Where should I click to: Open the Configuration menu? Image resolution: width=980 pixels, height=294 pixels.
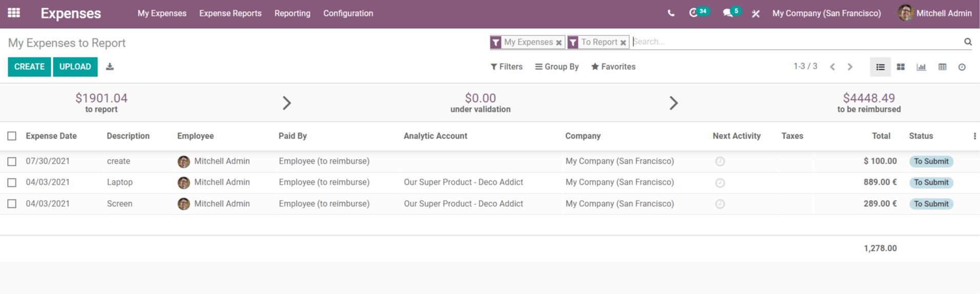pyautogui.click(x=348, y=13)
